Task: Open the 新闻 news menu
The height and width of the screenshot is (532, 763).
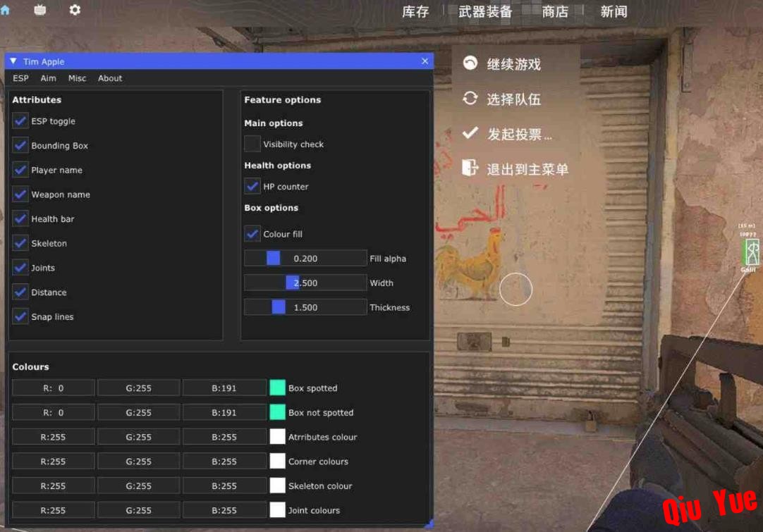Action: [614, 12]
